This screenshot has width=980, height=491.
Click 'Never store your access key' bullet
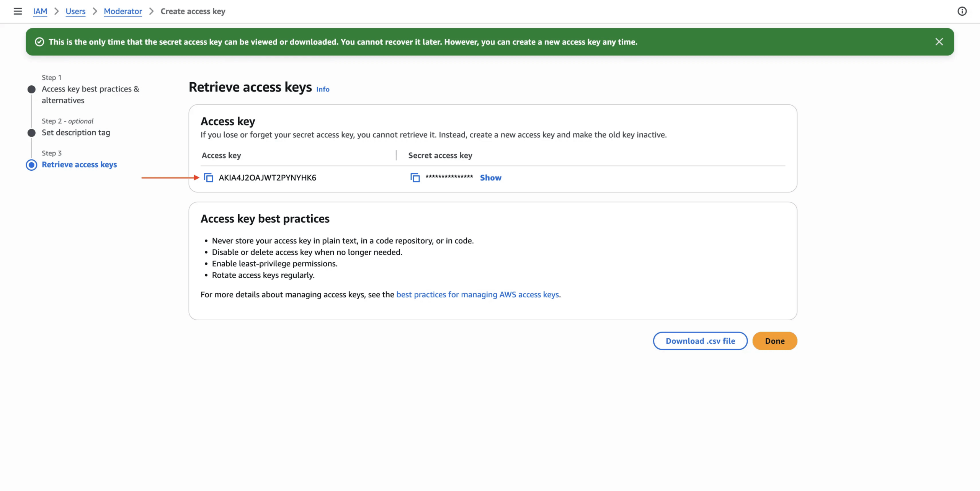[x=343, y=241]
